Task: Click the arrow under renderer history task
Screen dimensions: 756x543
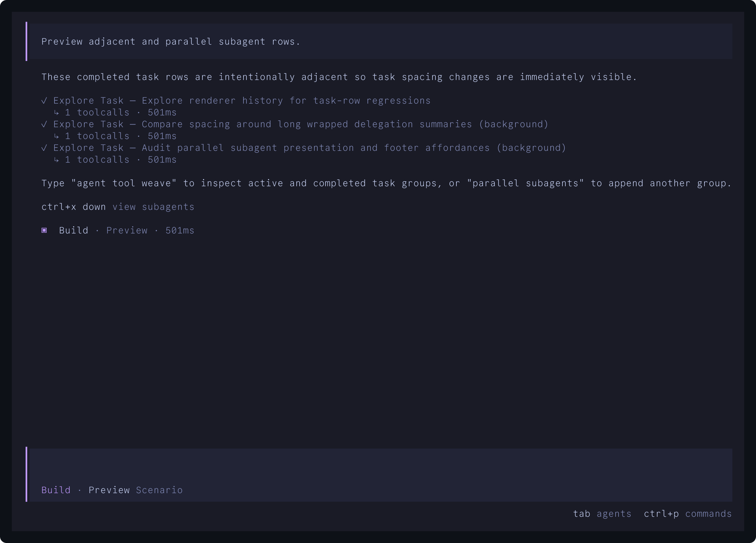Action: [x=56, y=112]
